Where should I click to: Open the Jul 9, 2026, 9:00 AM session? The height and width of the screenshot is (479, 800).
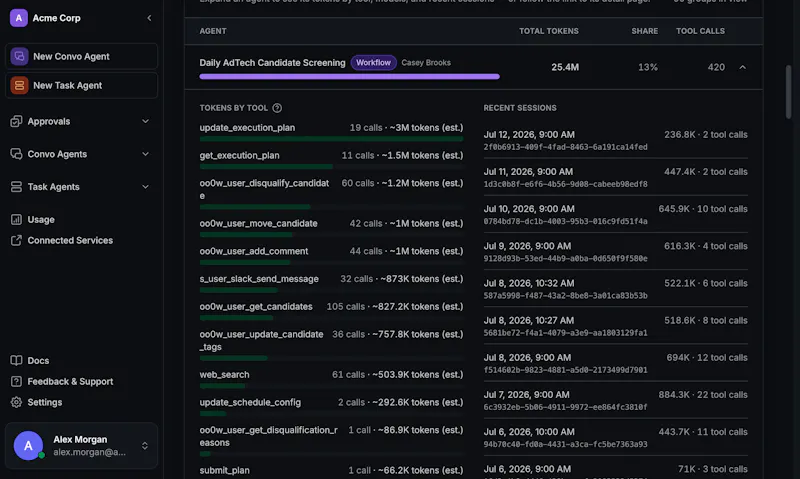pyautogui.click(x=615, y=251)
